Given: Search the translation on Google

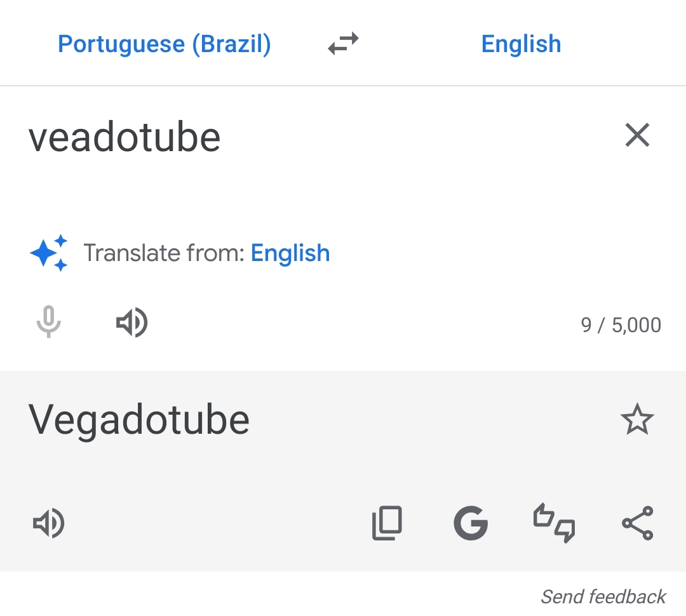Looking at the screenshot, I should point(471,523).
